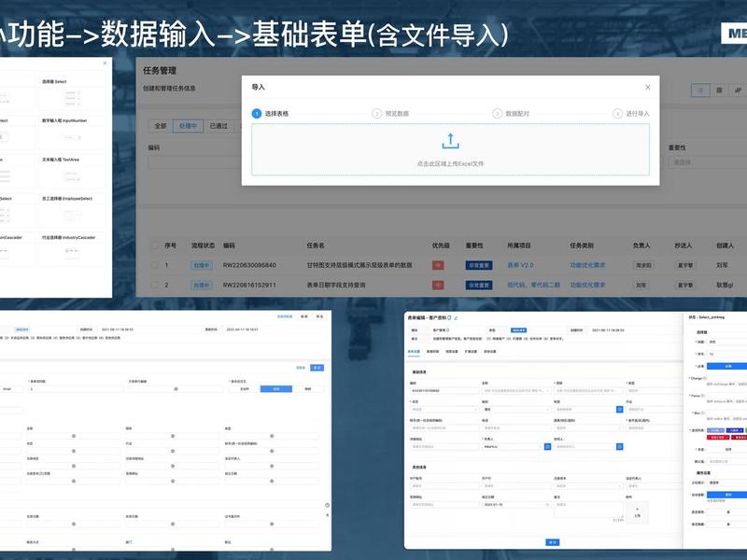Viewport: 747px width, 560px height.
Task: Click the 任务类别 column header
Action: [582, 245]
